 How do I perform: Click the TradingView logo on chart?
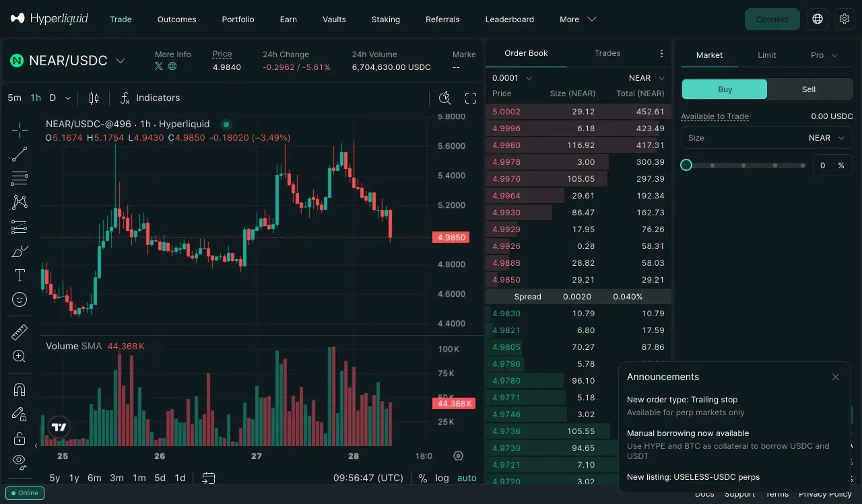tap(59, 427)
